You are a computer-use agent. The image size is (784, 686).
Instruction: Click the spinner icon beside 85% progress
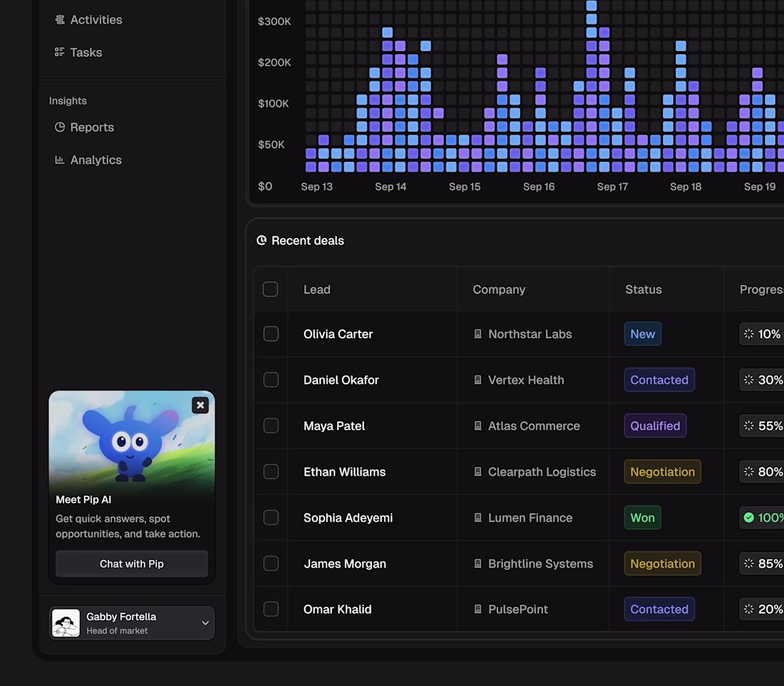click(748, 563)
